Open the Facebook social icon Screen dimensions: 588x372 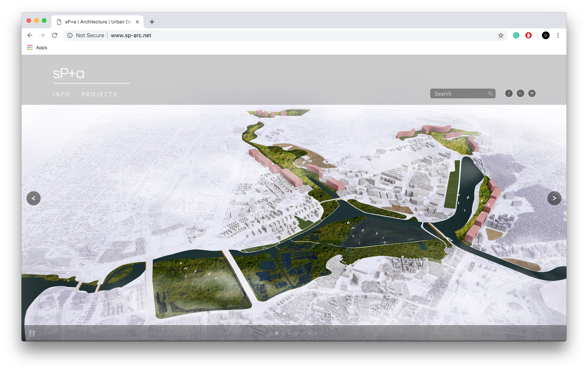[509, 93]
